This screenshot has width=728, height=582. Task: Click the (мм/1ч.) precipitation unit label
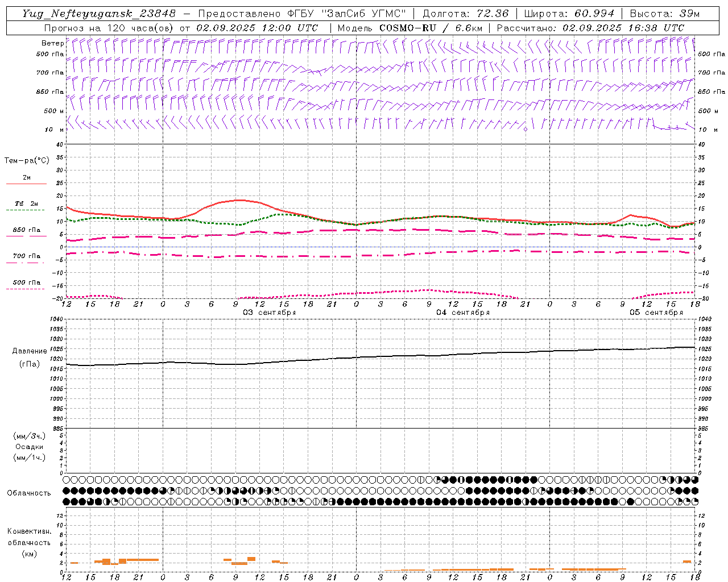[x=30, y=458]
